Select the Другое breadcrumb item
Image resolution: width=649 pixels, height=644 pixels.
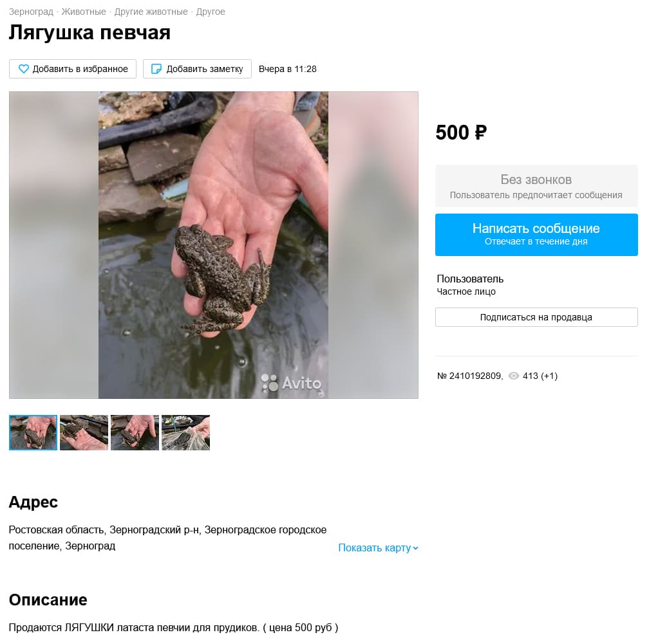coord(211,12)
